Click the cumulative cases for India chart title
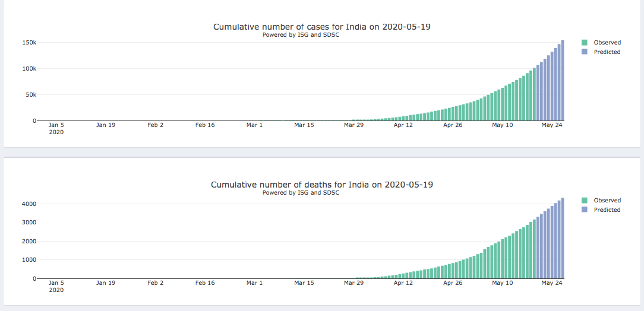The image size is (644, 311). pos(321,27)
